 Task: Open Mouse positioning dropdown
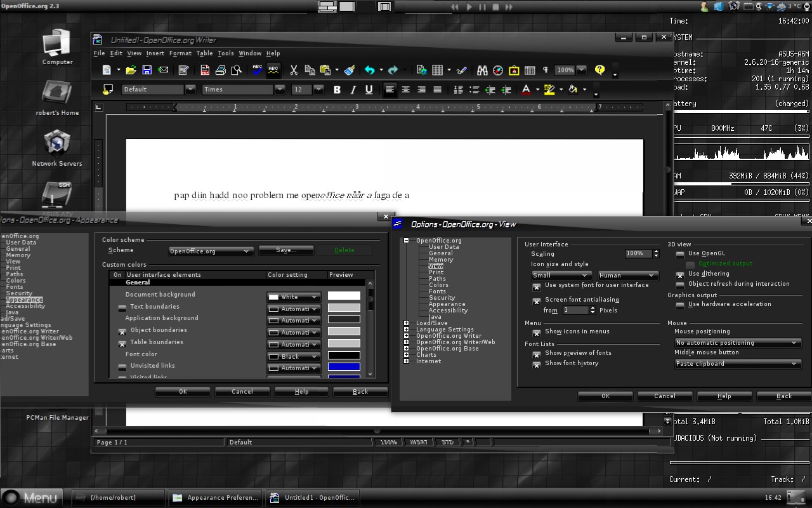point(738,343)
